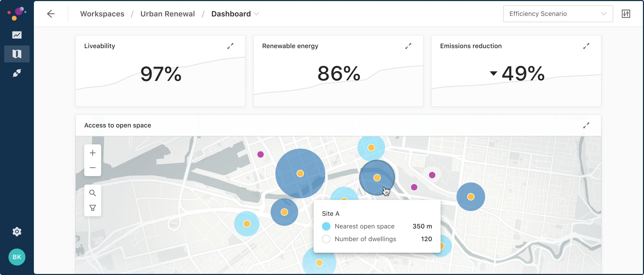
Task: Select the light blue circle in the map's top row
Action: 371,148
